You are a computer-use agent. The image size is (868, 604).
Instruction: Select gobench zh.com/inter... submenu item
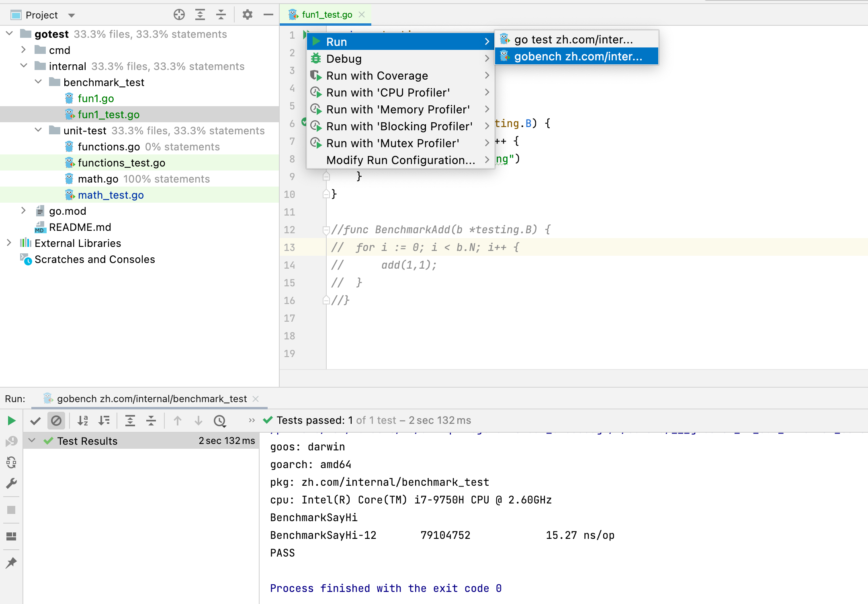(577, 56)
